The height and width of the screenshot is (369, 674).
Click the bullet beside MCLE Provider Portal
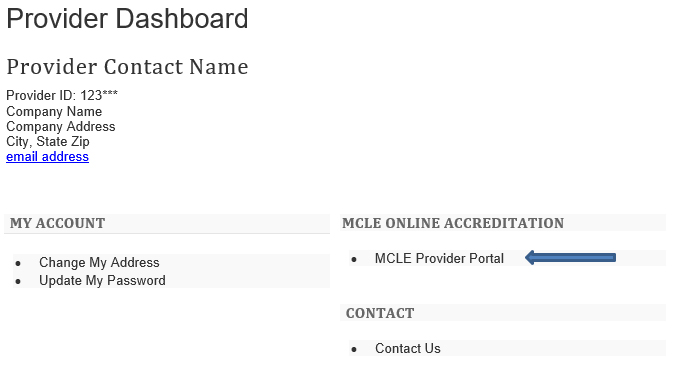pos(354,259)
